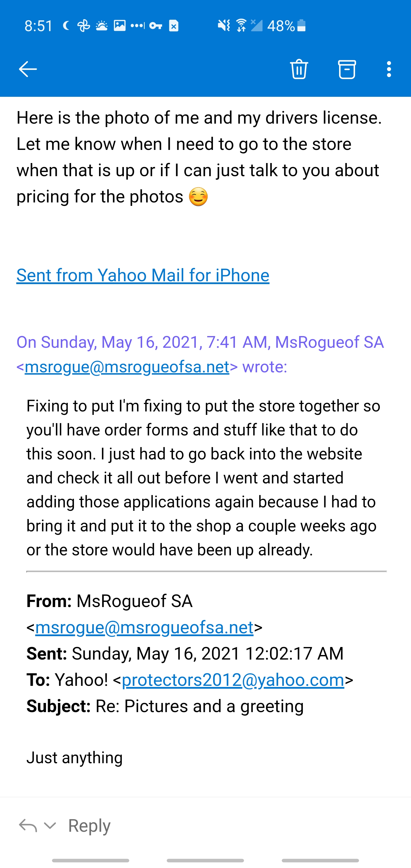Delete this email with trash icon
This screenshot has width=411, height=868.
tap(299, 69)
